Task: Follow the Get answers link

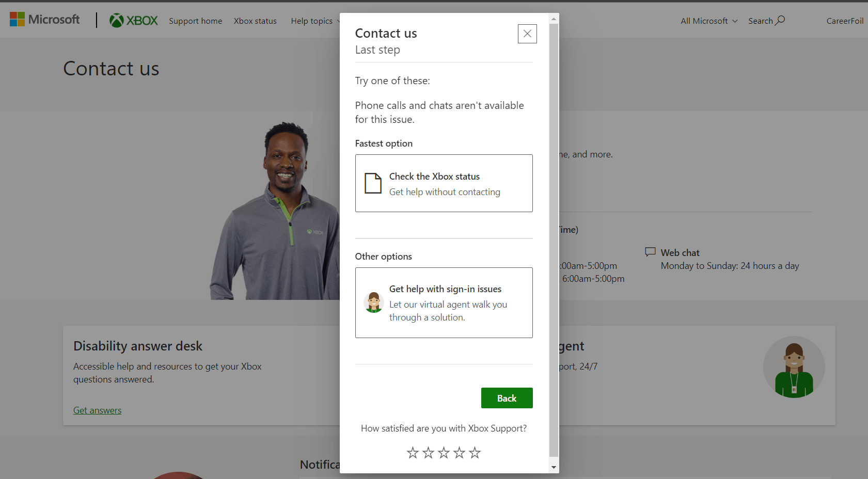Action: pos(97,410)
